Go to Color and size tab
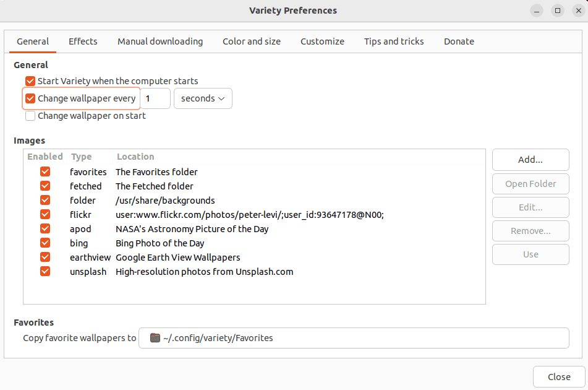Viewport: 588px width, 390px height. click(x=252, y=41)
